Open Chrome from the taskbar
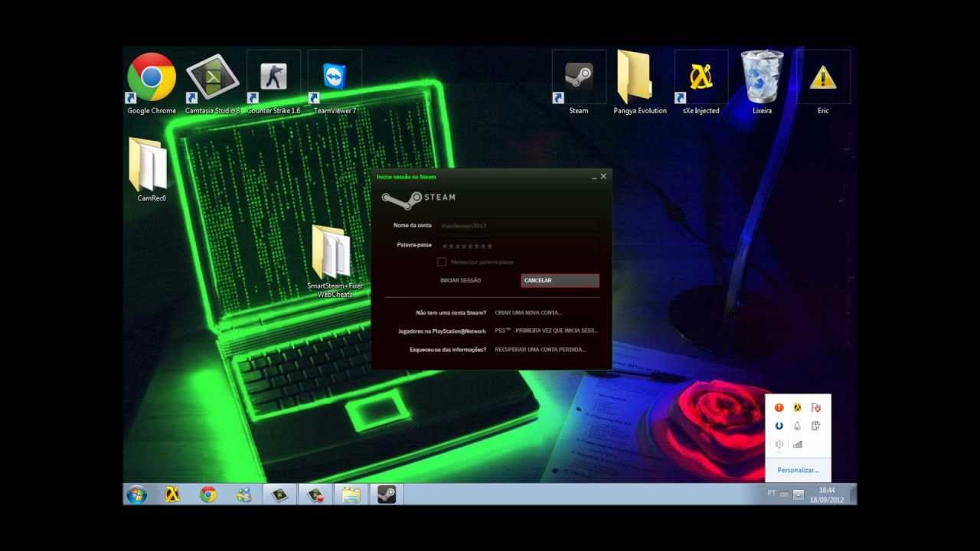The height and width of the screenshot is (551, 980). point(208,494)
